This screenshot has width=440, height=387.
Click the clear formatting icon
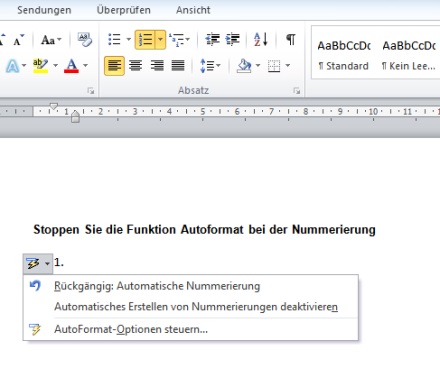click(85, 40)
